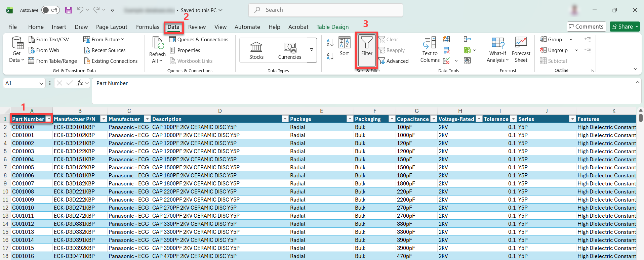Open the Comments pane
The image size is (644, 260).
coord(586,27)
